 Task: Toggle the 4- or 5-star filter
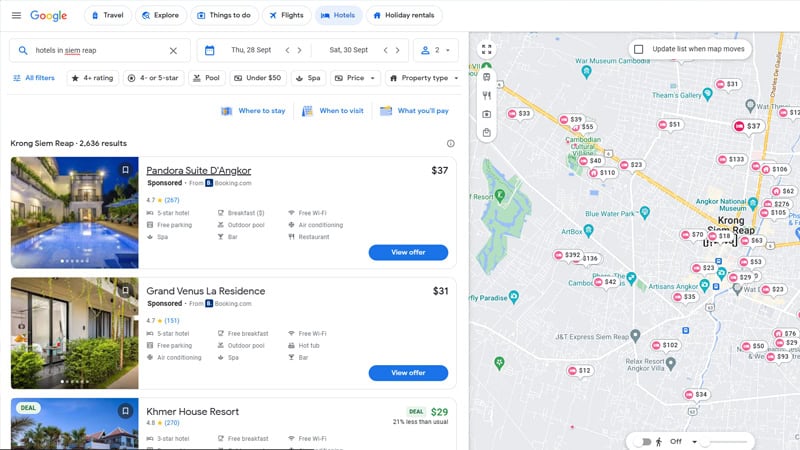154,78
